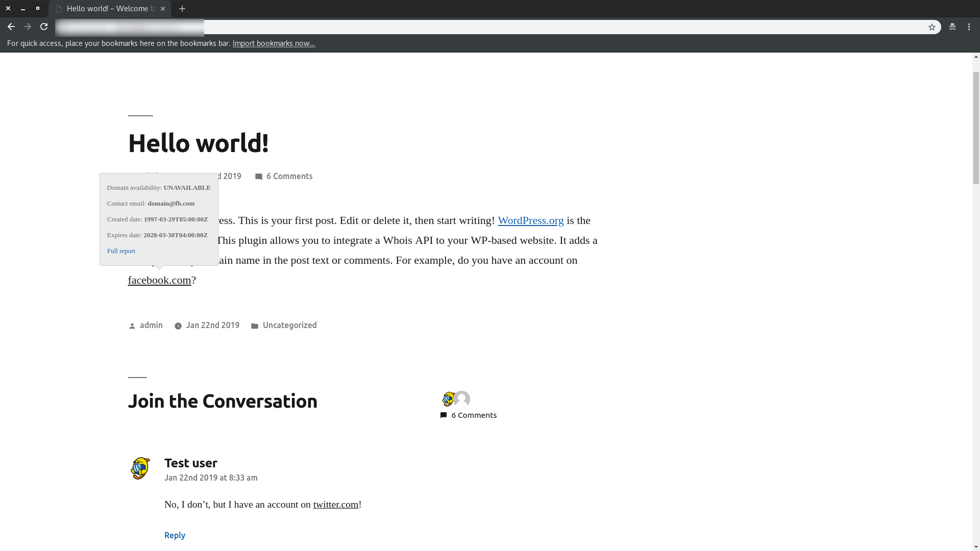Screen dimensions: 980x551
Task: Select the created date 1997-03-29 value
Action: click(x=176, y=219)
